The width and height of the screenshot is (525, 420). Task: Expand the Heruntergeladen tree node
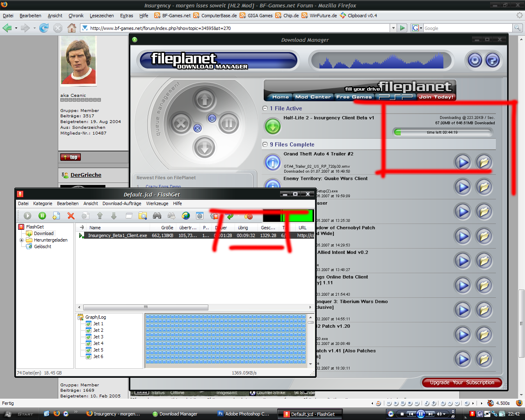click(22, 240)
